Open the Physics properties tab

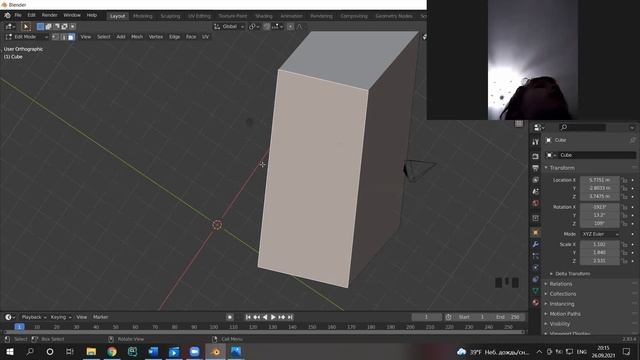coord(536,267)
